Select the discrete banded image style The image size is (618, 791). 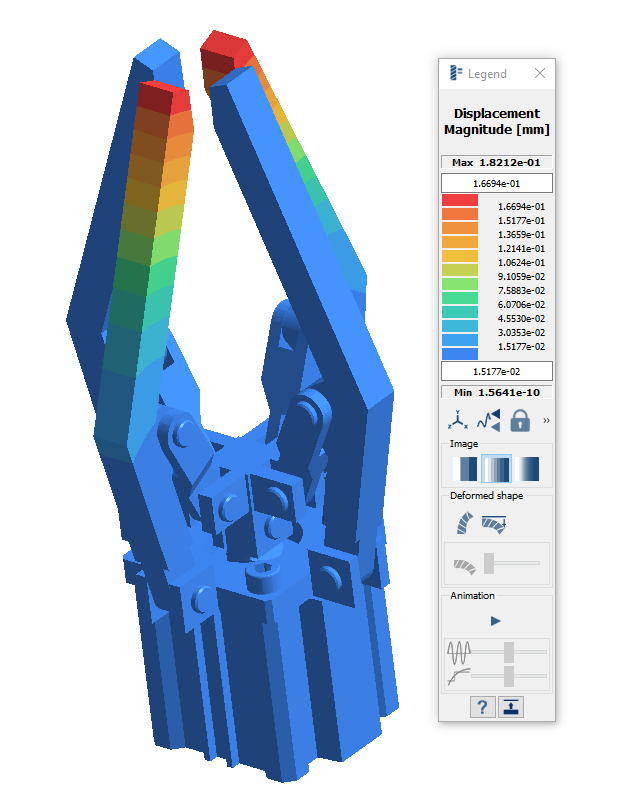tap(465, 469)
